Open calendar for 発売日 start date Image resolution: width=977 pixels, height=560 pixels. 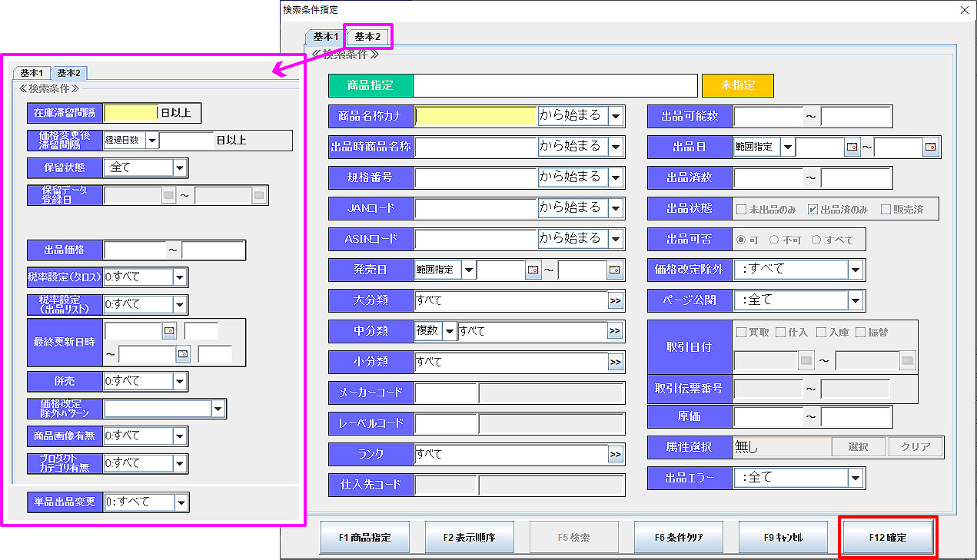(x=533, y=270)
